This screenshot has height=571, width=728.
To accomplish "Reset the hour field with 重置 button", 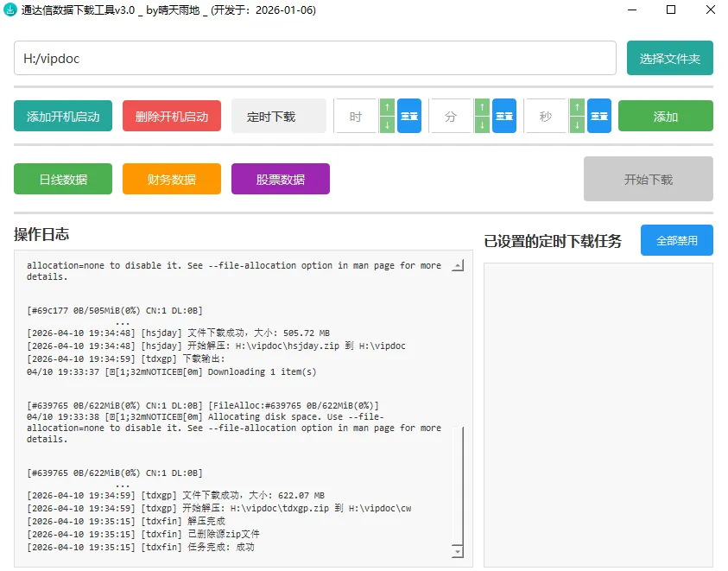I will 409,116.
